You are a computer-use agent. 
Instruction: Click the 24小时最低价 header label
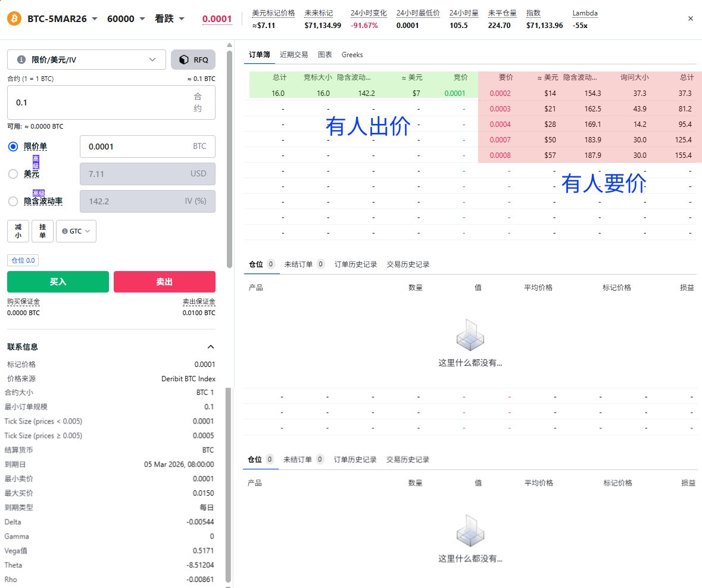[418, 13]
